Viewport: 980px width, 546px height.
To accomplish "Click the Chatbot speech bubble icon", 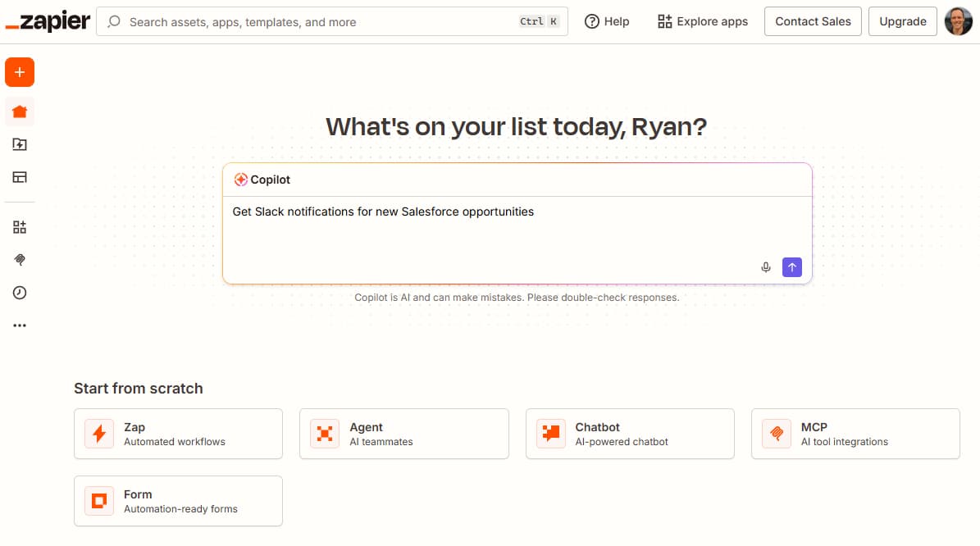I will pyautogui.click(x=550, y=434).
